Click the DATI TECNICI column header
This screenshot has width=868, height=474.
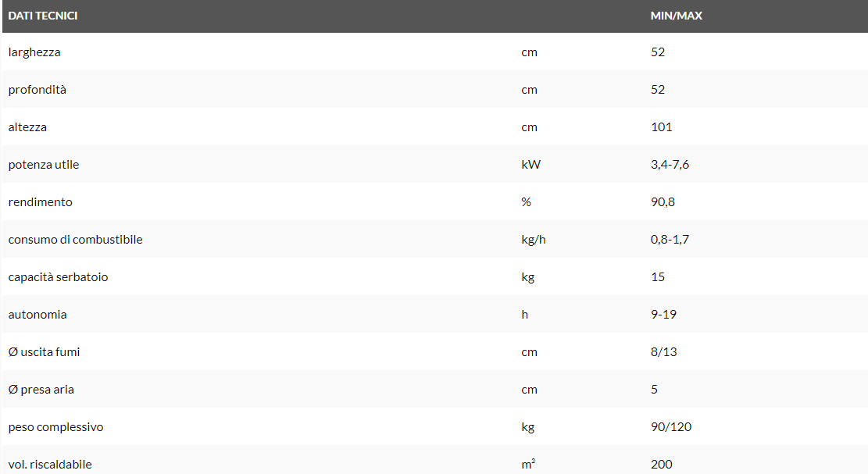(43, 16)
